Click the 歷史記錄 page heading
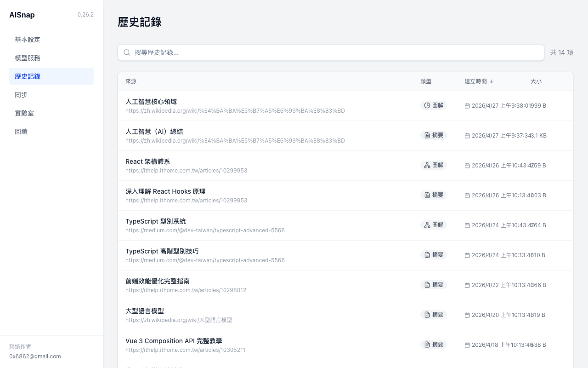The width and height of the screenshot is (588, 368). click(x=140, y=22)
